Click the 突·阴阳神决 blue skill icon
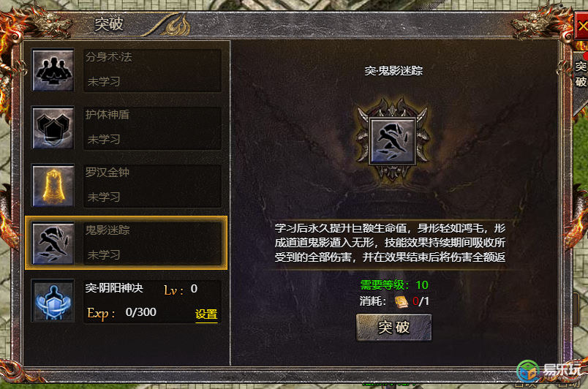 point(53,301)
